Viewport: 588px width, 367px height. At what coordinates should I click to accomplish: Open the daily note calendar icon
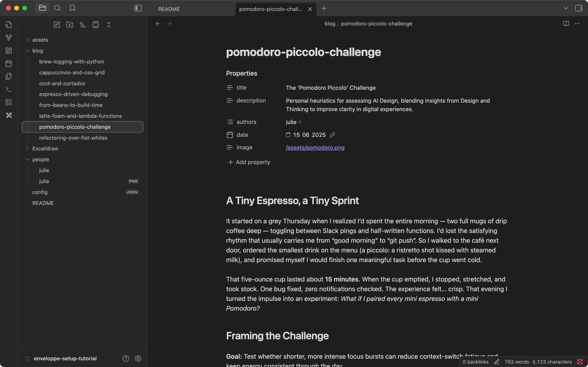pos(9,63)
